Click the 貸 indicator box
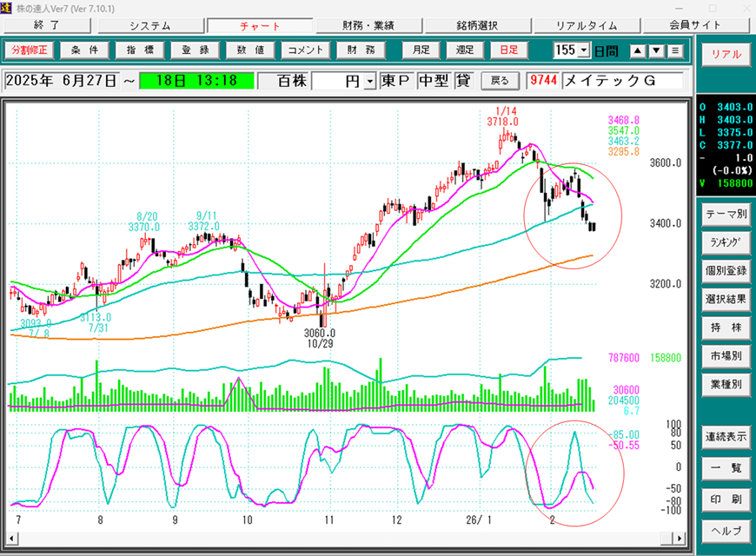756x556 pixels. point(463,81)
